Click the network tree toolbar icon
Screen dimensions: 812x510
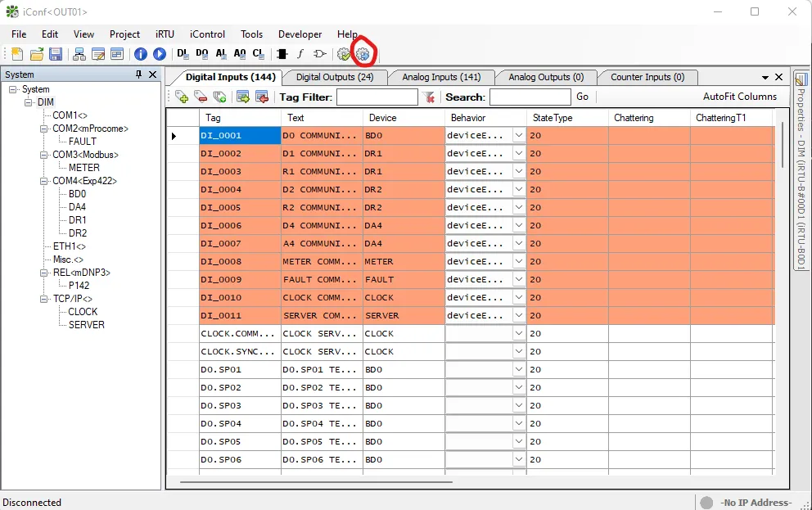79,54
